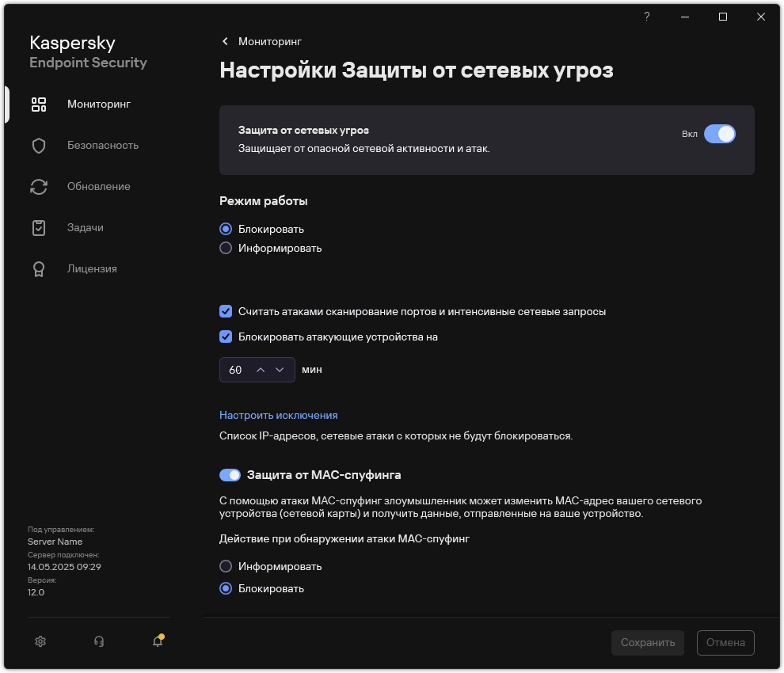The height and width of the screenshot is (673, 784).
Task: Click the Update refresh arrows icon
Action: point(39,187)
